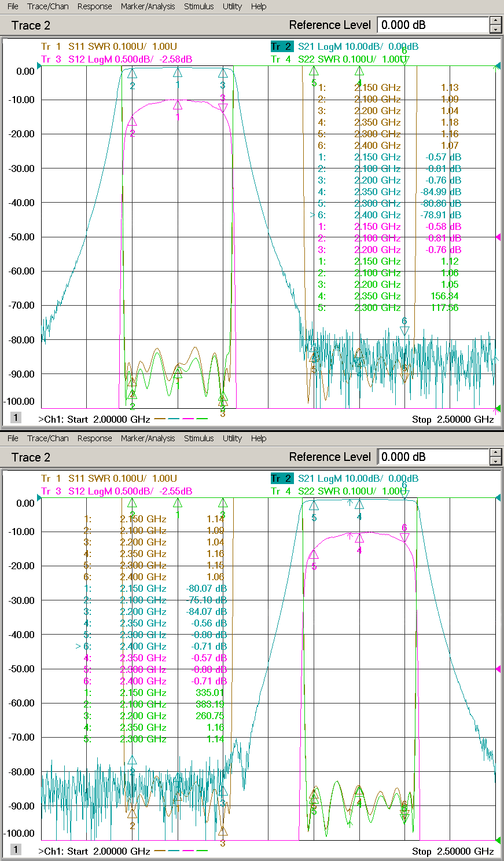Click the Reference Level field in top window

coord(432,25)
